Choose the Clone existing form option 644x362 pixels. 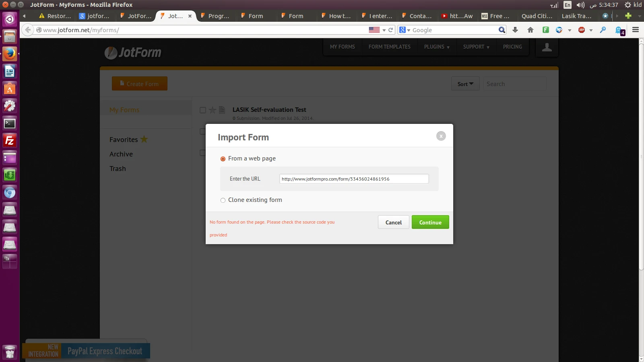223,200
